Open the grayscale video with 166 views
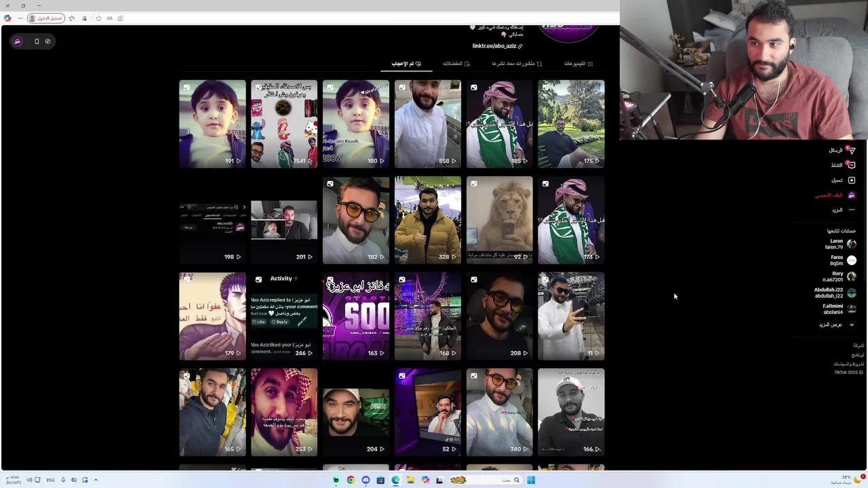This screenshot has width=868, height=488. (571, 412)
